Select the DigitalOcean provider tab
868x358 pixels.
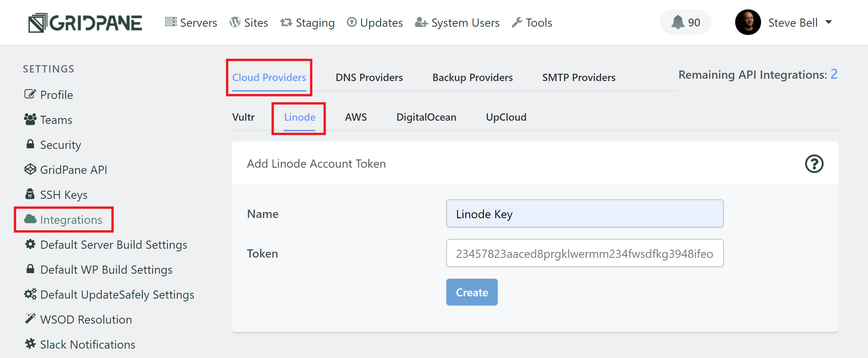pos(426,117)
